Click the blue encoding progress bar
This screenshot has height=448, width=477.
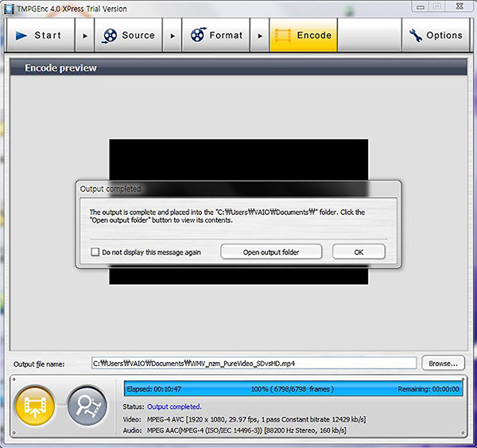[293, 388]
